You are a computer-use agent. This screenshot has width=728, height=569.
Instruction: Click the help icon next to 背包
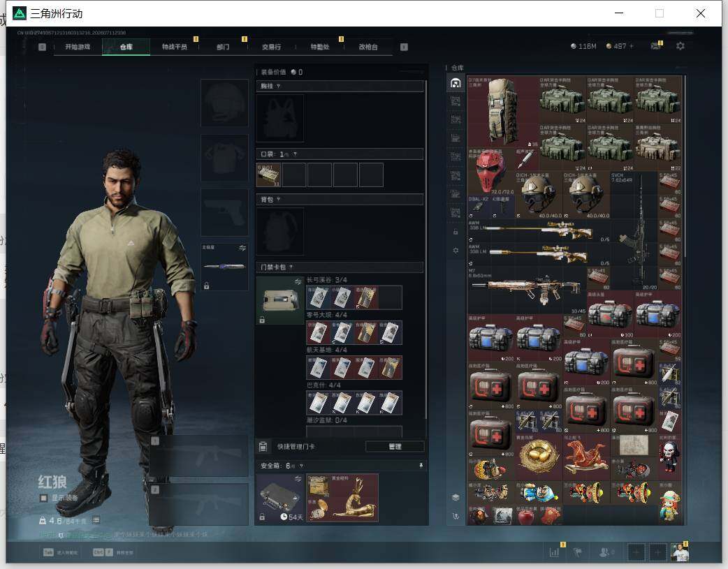[x=278, y=200]
